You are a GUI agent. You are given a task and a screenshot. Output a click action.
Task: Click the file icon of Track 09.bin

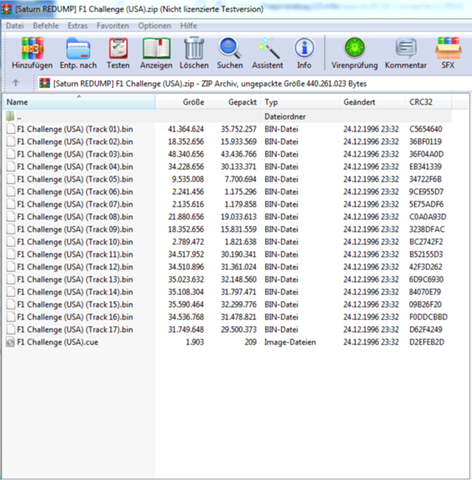tap(11, 229)
